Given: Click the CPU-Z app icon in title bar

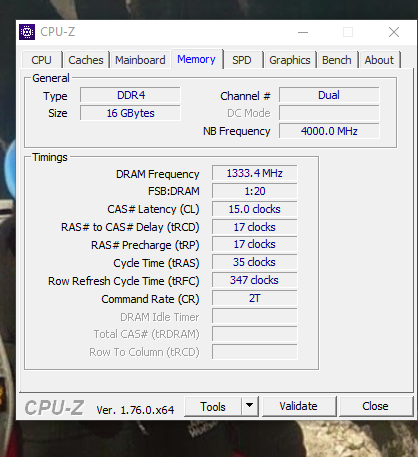Looking at the screenshot, I should [27, 32].
